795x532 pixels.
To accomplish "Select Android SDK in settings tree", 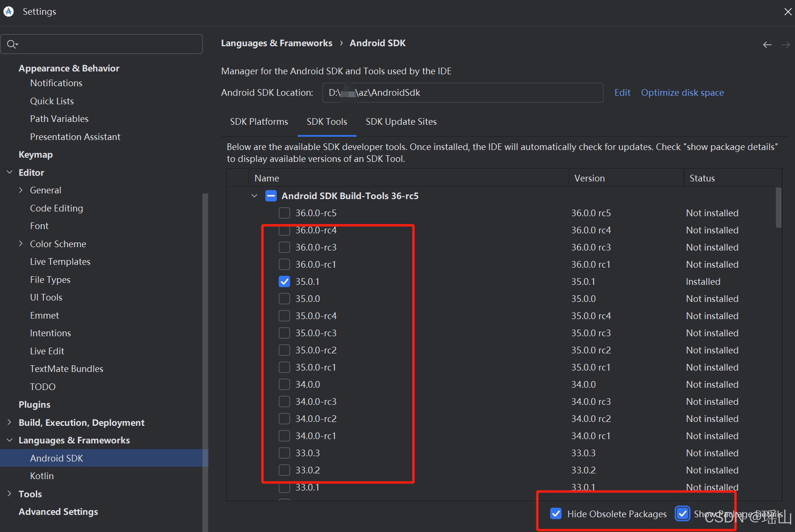I will (104, 458).
